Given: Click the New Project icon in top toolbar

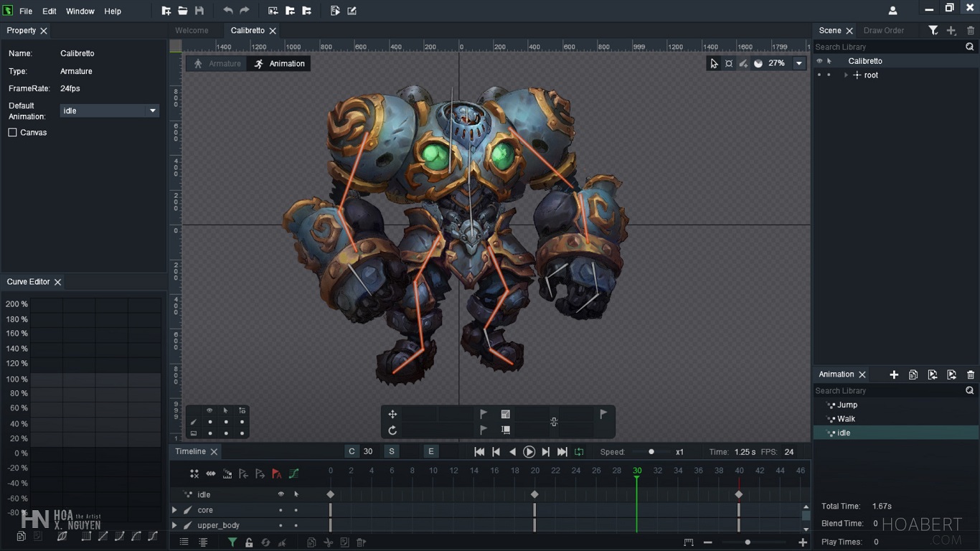Looking at the screenshot, I should 166,11.
